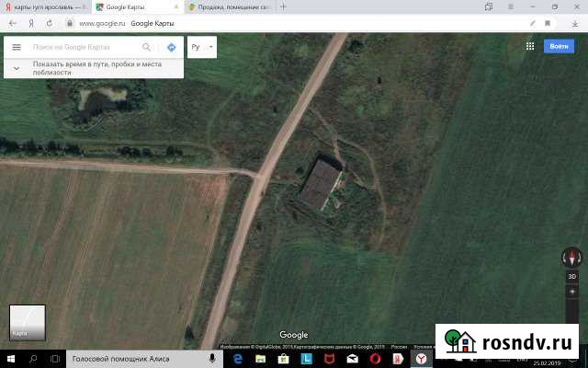Click the search magnifier icon in Maps

tap(147, 47)
